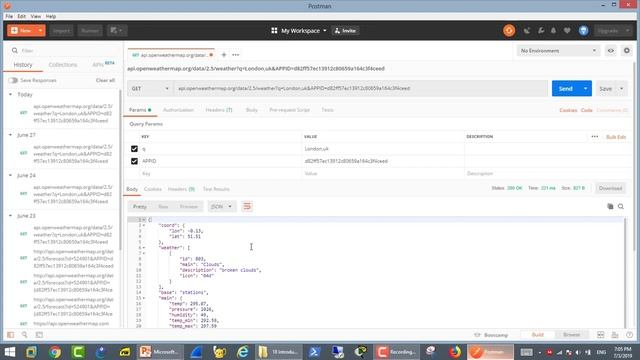Click the Import button
This screenshot has width=640, height=360.
coord(61,31)
